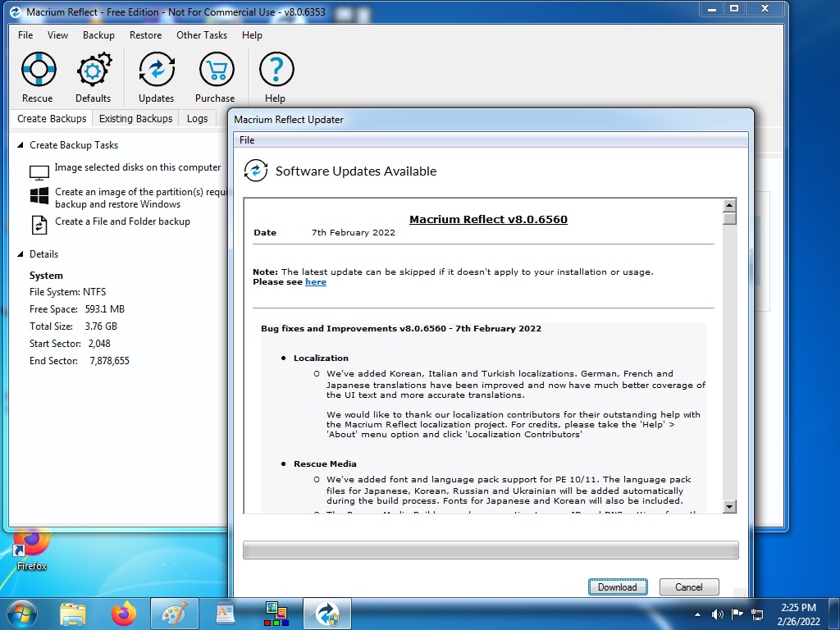840x630 pixels.
Task: Open the File menu in main window
Action: click(x=25, y=34)
